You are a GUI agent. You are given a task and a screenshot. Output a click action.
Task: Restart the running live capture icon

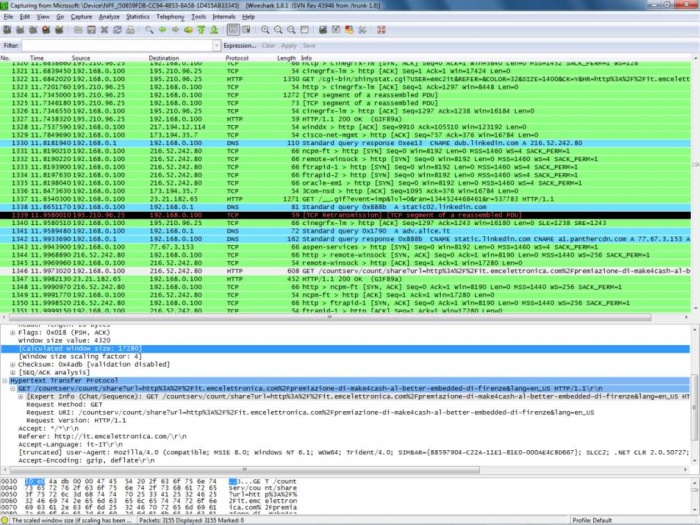tap(59, 30)
